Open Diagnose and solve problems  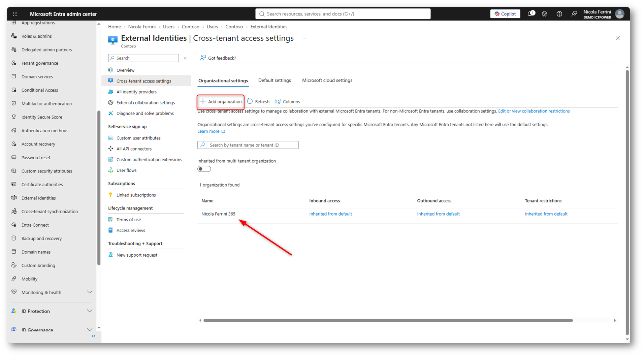coord(145,113)
